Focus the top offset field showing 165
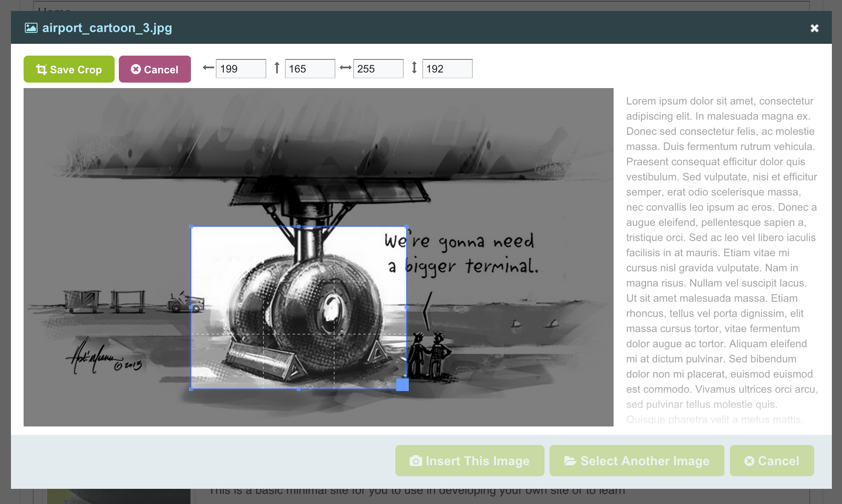 (x=310, y=69)
